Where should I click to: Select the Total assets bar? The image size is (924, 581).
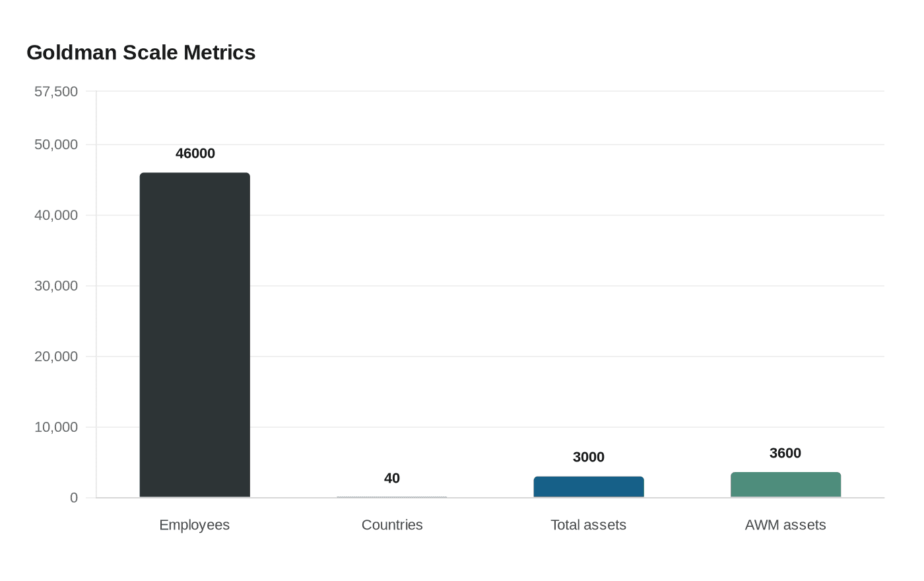[588, 487]
